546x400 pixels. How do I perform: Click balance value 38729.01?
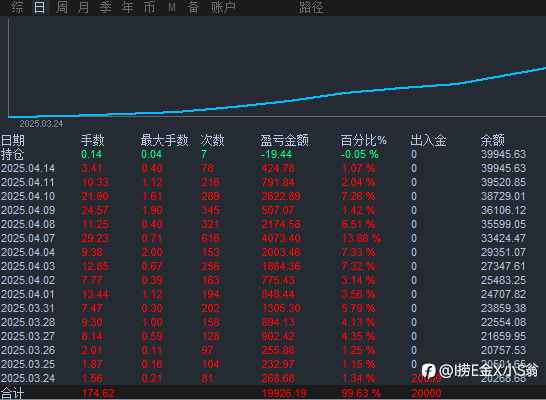click(503, 196)
